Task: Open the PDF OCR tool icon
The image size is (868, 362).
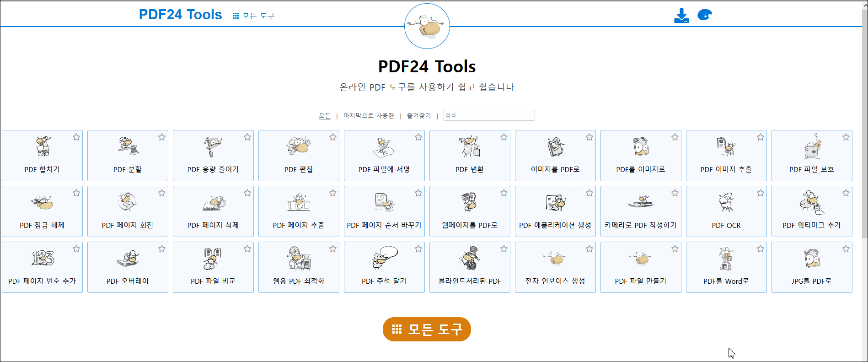Action: [726, 202]
